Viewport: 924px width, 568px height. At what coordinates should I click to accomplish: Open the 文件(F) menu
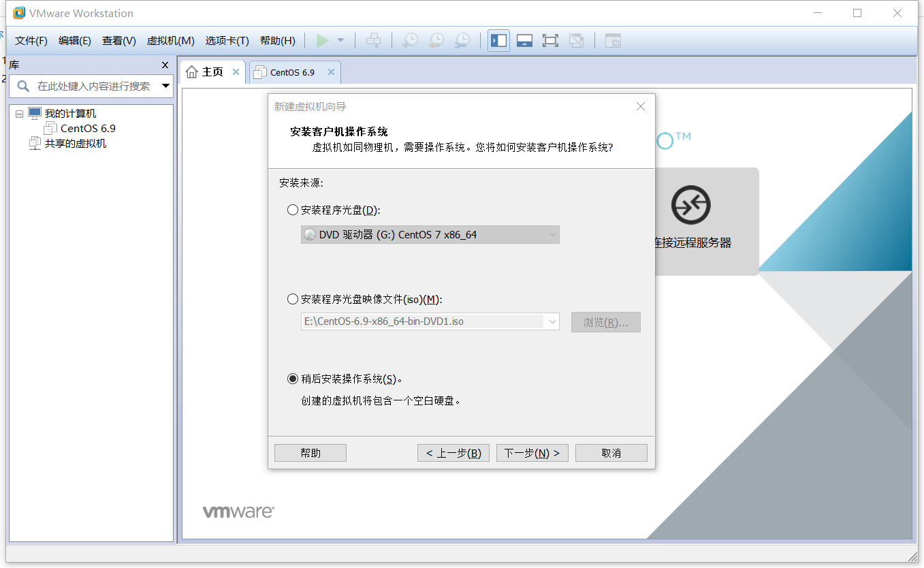pos(31,41)
